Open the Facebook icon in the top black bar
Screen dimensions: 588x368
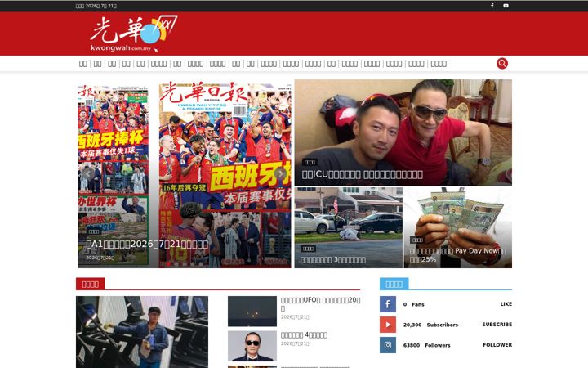(x=492, y=6)
